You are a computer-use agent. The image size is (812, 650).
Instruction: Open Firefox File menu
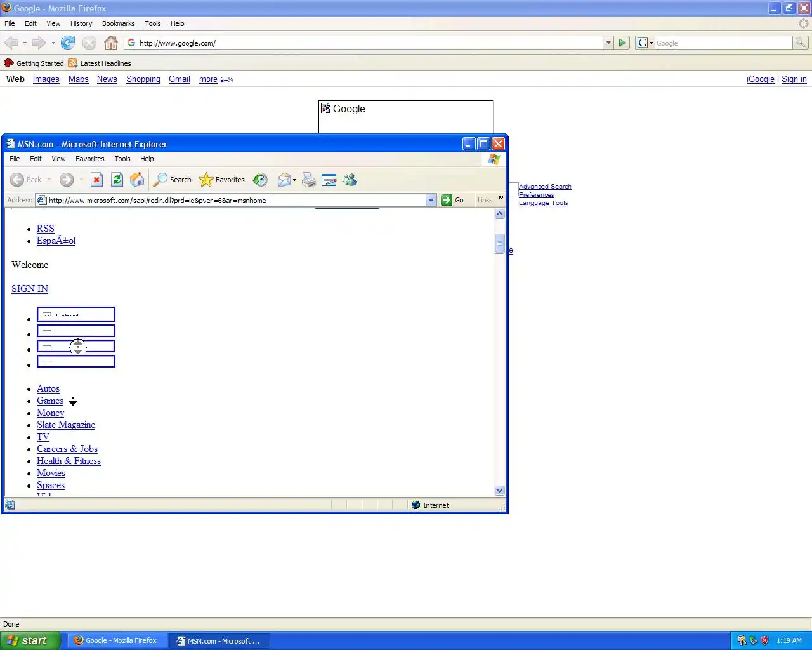10,23
